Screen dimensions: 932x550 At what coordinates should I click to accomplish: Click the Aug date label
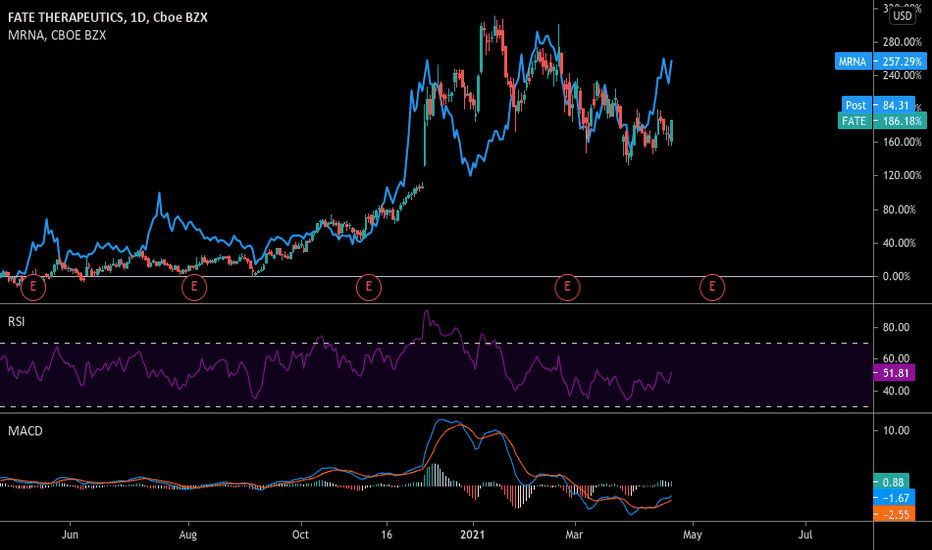tap(188, 535)
